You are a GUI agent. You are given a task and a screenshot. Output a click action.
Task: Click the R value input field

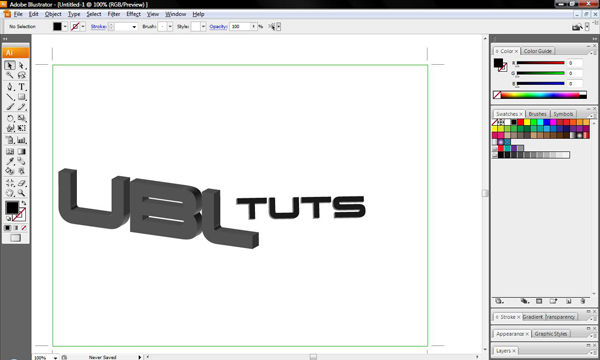pos(575,63)
